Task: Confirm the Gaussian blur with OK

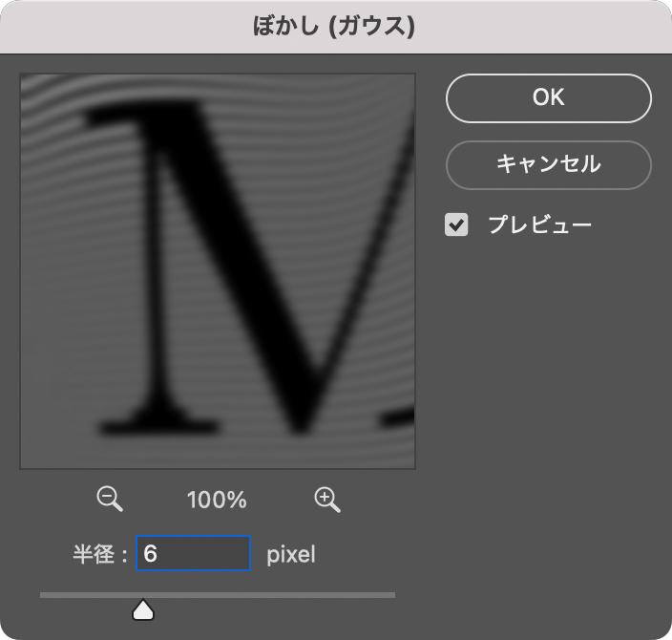Action: pos(548,97)
